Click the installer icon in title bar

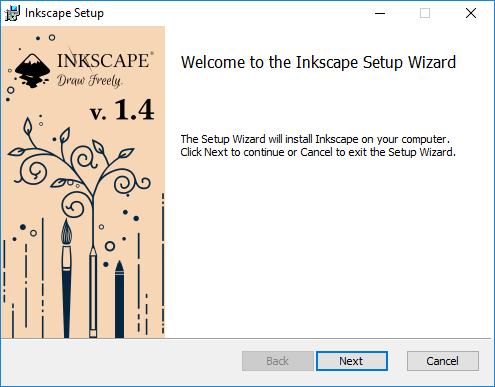coord(12,13)
